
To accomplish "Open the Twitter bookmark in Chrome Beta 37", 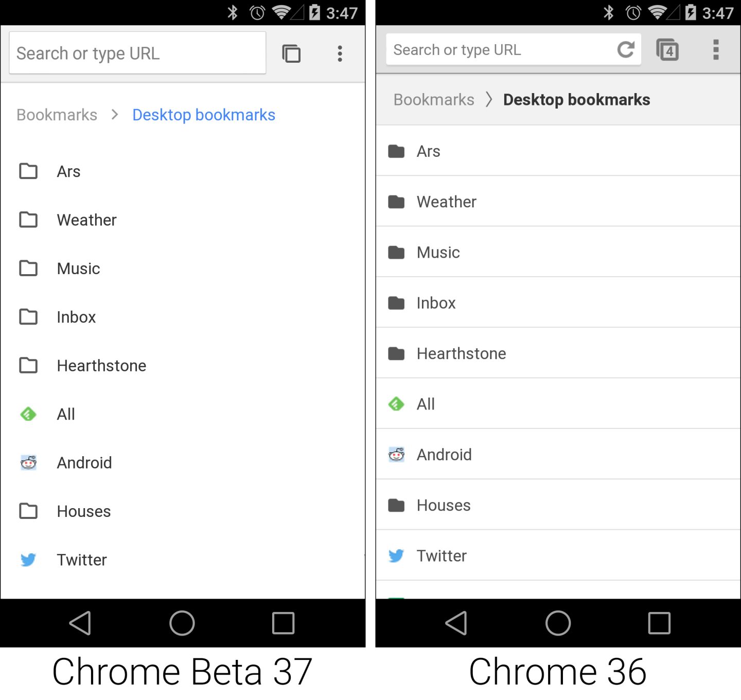I will pyautogui.click(x=82, y=560).
